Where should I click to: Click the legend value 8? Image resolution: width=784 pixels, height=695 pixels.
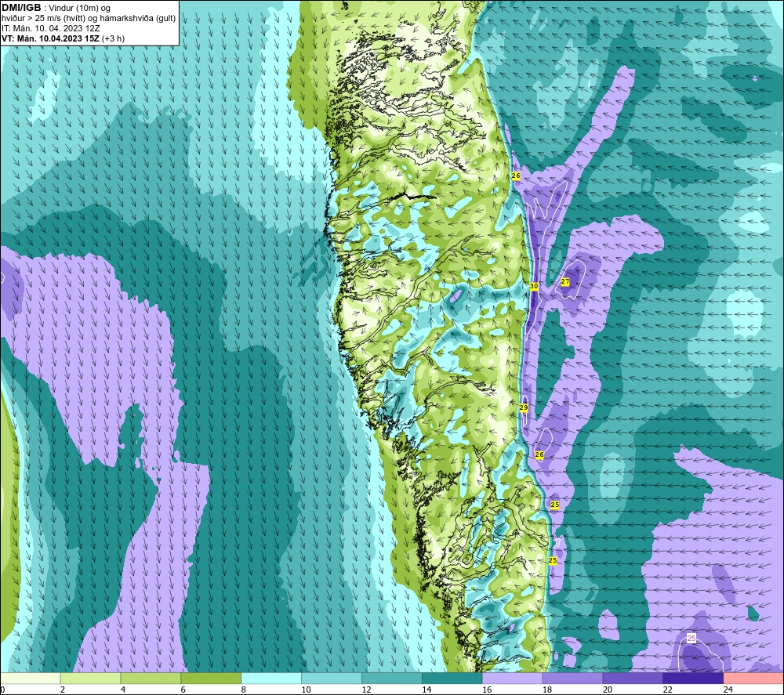point(244,690)
